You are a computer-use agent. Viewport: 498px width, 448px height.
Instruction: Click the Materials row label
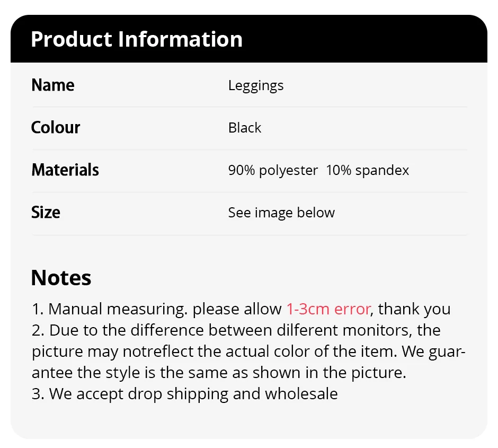[x=65, y=170]
